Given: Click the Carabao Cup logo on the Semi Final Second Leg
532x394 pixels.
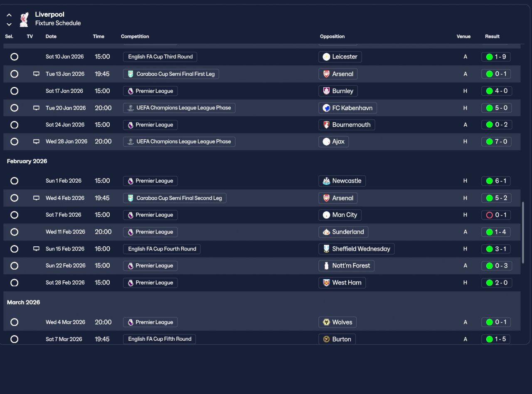Looking at the screenshot, I should click(x=131, y=198).
